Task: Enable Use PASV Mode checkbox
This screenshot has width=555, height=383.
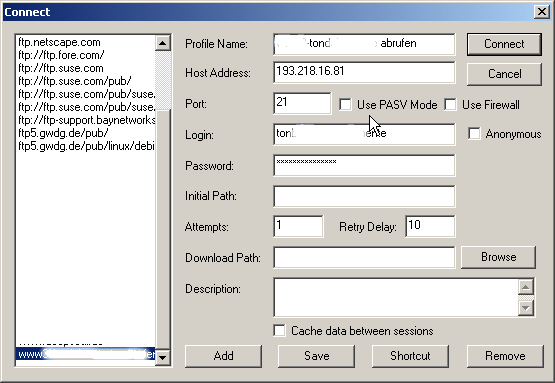Action: pyautogui.click(x=345, y=105)
